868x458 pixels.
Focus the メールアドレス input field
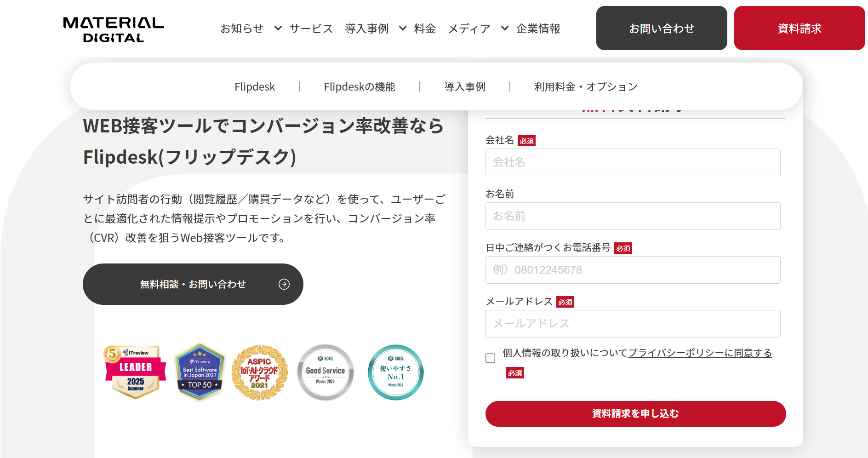click(x=633, y=324)
